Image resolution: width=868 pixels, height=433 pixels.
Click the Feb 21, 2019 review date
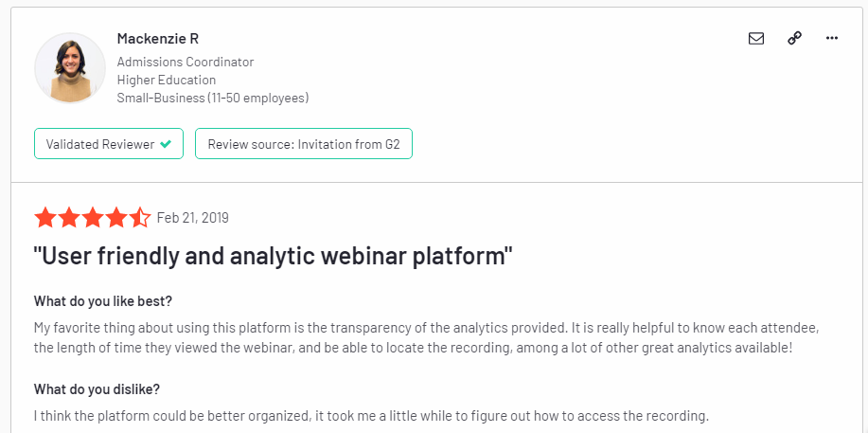192,218
